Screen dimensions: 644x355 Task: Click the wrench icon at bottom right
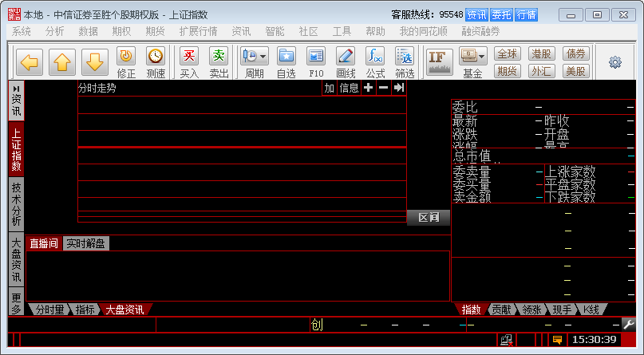click(x=628, y=325)
